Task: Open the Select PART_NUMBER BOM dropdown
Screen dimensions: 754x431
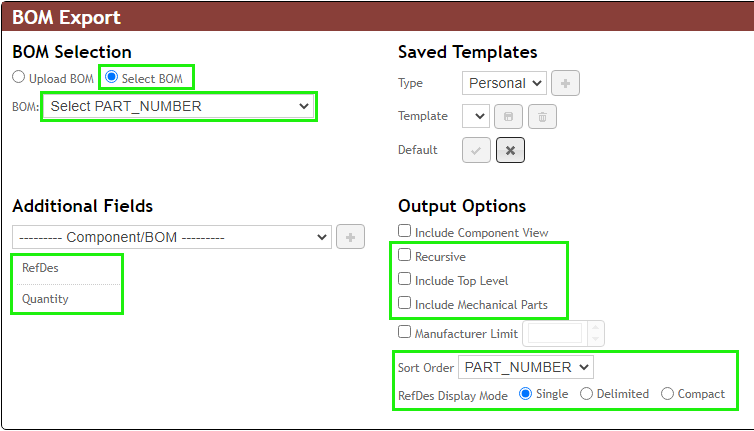Action: click(x=178, y=106)
